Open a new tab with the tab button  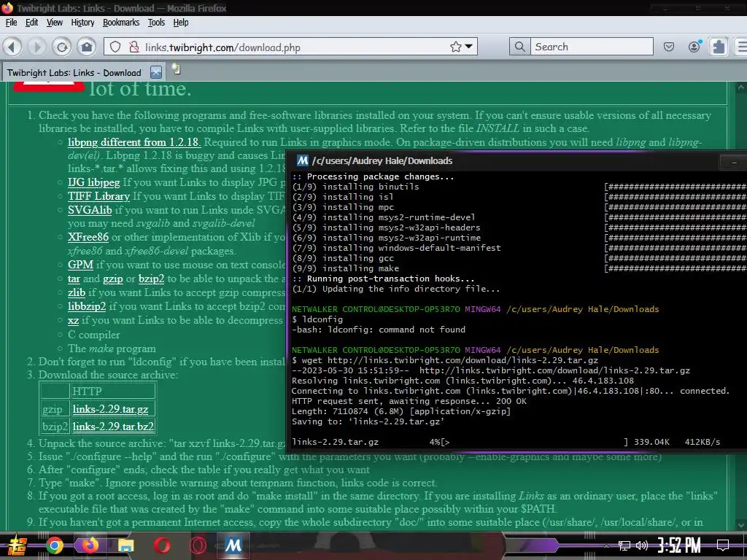tap(177, 69)
